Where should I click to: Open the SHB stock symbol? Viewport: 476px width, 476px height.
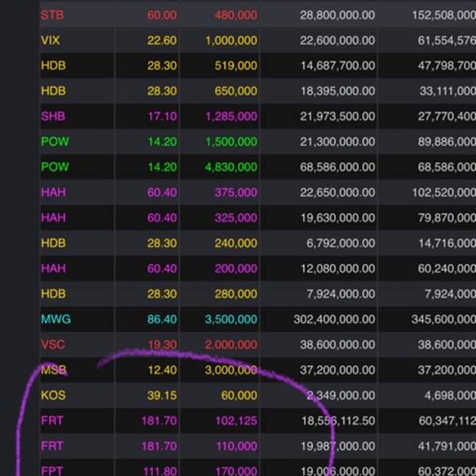(x=52, y=117)
